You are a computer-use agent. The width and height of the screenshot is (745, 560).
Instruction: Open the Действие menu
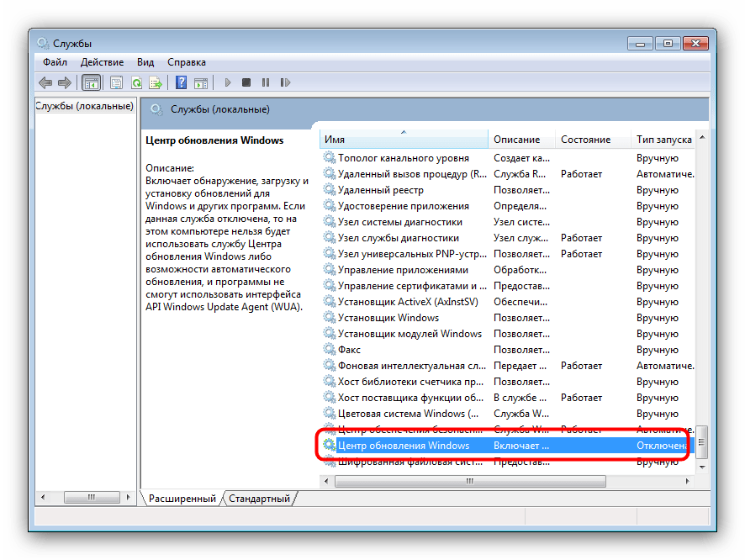coord(102,62)
